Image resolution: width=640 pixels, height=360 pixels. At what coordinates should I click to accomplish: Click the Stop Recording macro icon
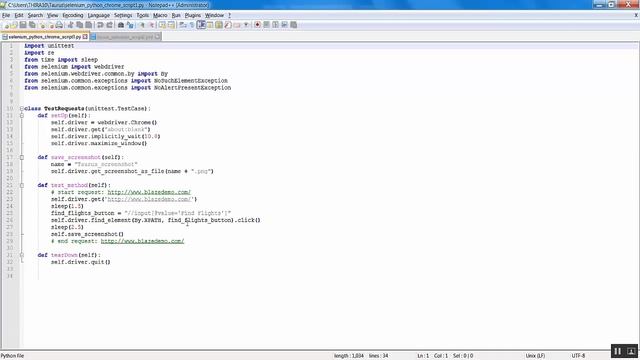coord(266,25)
